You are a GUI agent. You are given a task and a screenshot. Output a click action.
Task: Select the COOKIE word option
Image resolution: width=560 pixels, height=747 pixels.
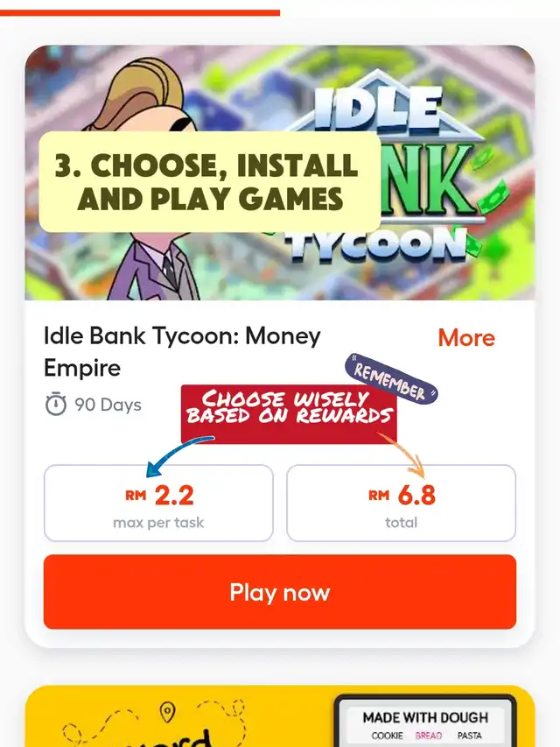pos(387,736)
